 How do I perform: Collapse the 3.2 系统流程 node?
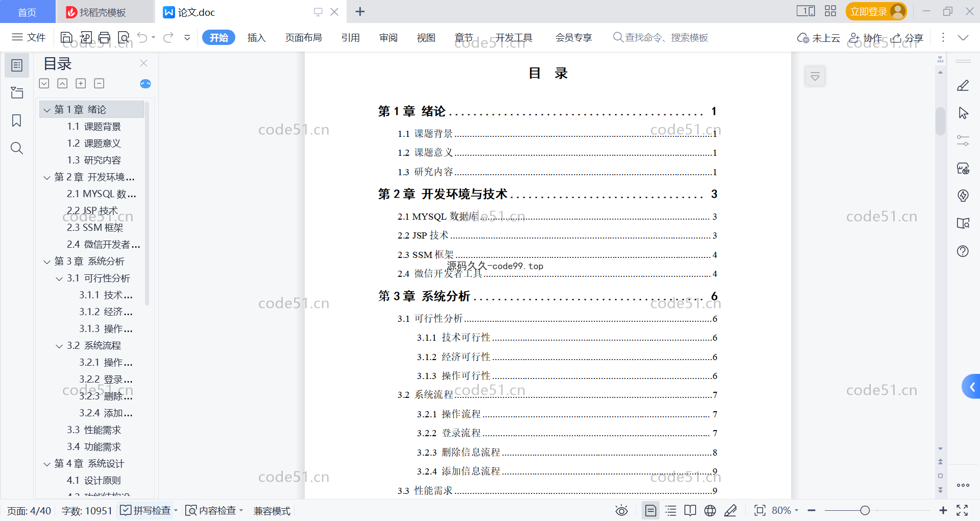[59, 346]
